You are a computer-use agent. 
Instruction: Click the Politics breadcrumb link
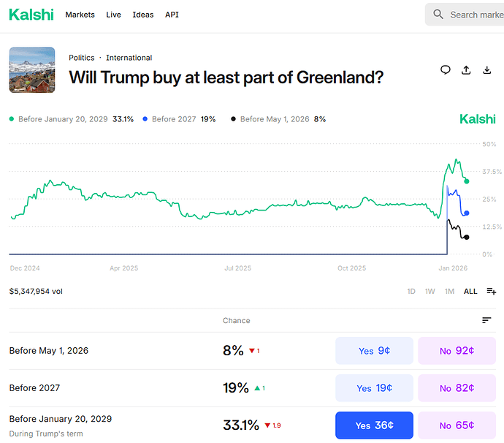click(82, 58)
